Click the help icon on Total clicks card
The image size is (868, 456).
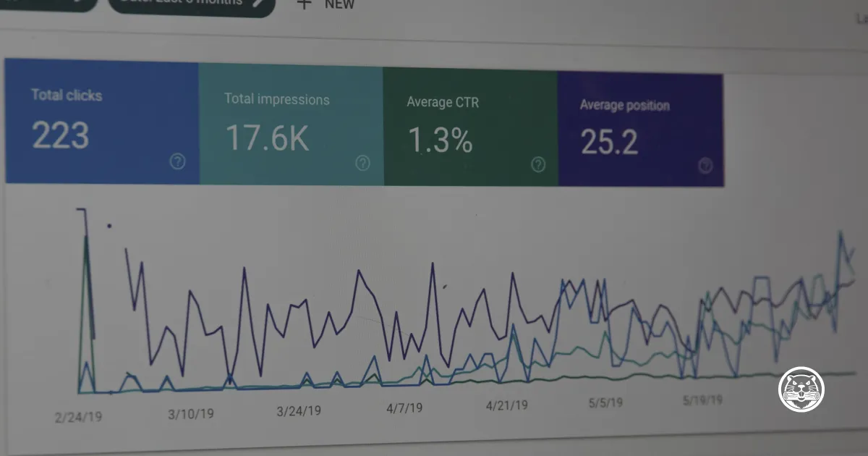click(177, 161)
